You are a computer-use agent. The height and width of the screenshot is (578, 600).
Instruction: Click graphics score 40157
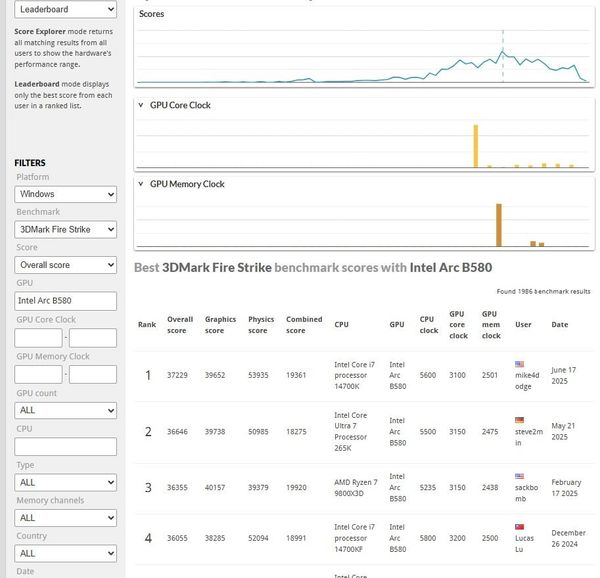click(215, 487)
